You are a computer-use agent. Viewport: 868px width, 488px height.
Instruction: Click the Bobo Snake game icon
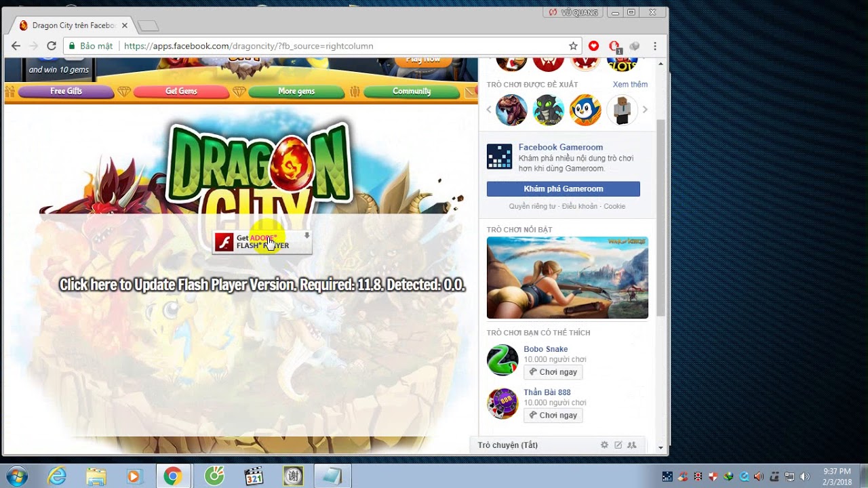502,360
